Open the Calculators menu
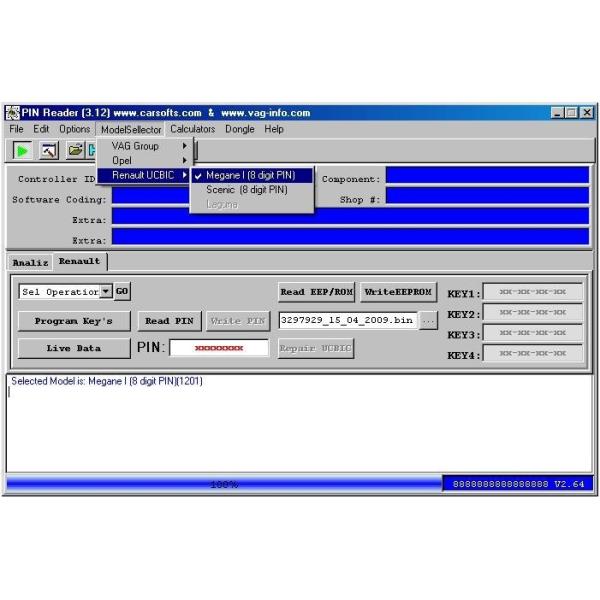600x600 pixels. tap(192, 129)
